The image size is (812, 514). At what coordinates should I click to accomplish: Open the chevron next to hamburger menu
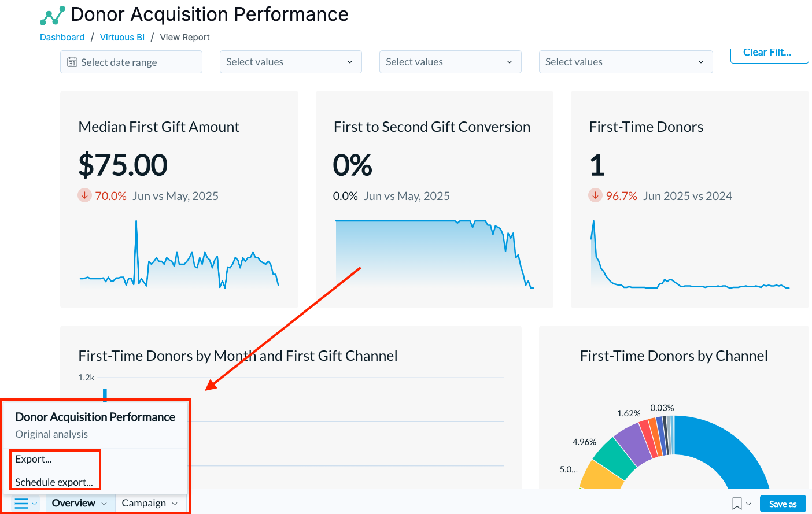coord(34,504)
